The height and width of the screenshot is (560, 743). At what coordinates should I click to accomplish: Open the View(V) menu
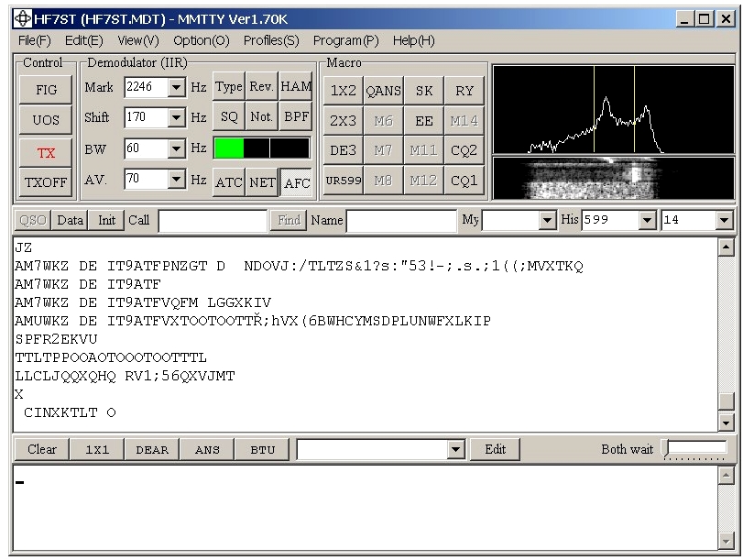[x=138, y=40]
